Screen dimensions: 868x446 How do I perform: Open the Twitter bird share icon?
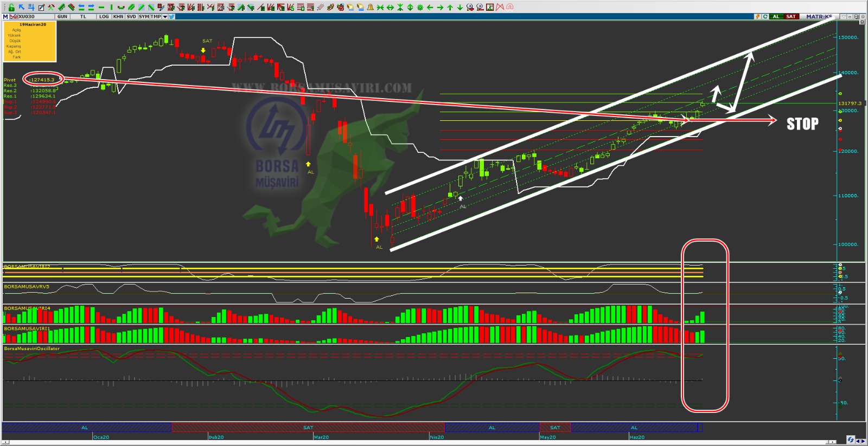tap(171, 16)
